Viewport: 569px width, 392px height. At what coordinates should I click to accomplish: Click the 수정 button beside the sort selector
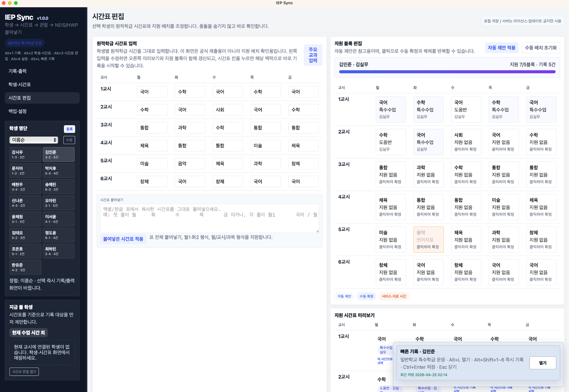[x=69, y=140]
